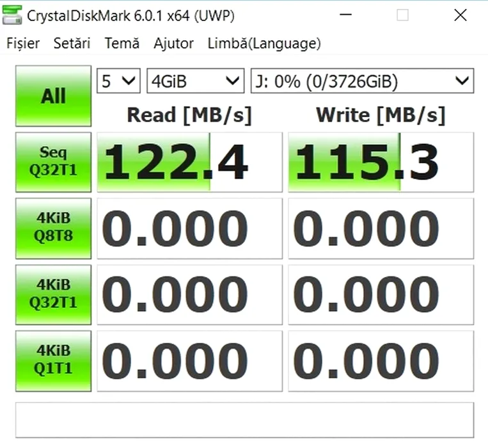Select the 4KiB Q8T8 read result cell
Screen dimensions: 488x448
click(x=189, y=228)
